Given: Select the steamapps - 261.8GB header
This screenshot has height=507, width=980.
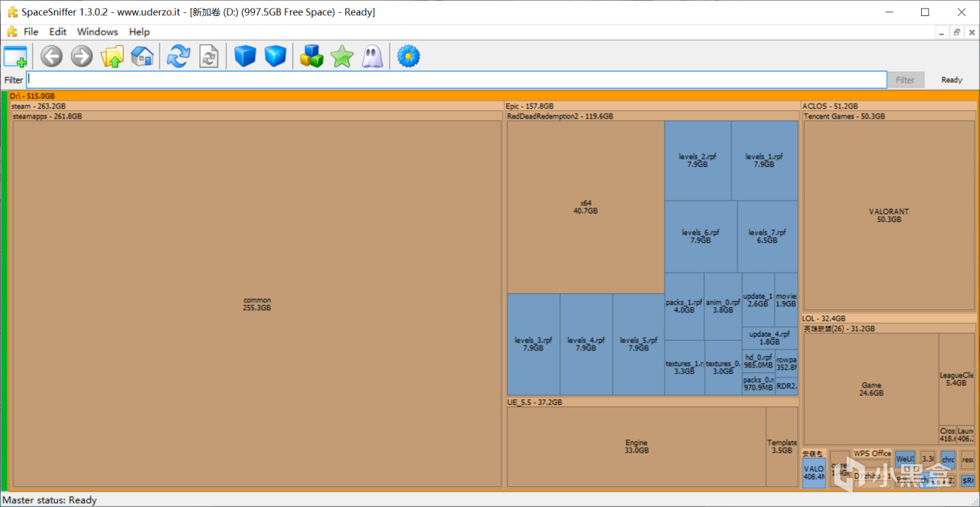Looking at the screenshot, I should tap(256, 116).
